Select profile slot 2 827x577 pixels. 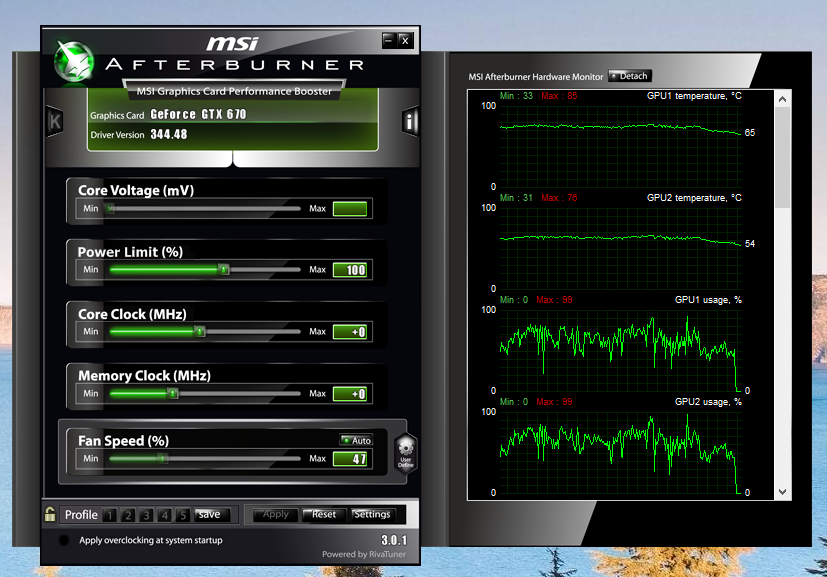click(x=128, y=515)
